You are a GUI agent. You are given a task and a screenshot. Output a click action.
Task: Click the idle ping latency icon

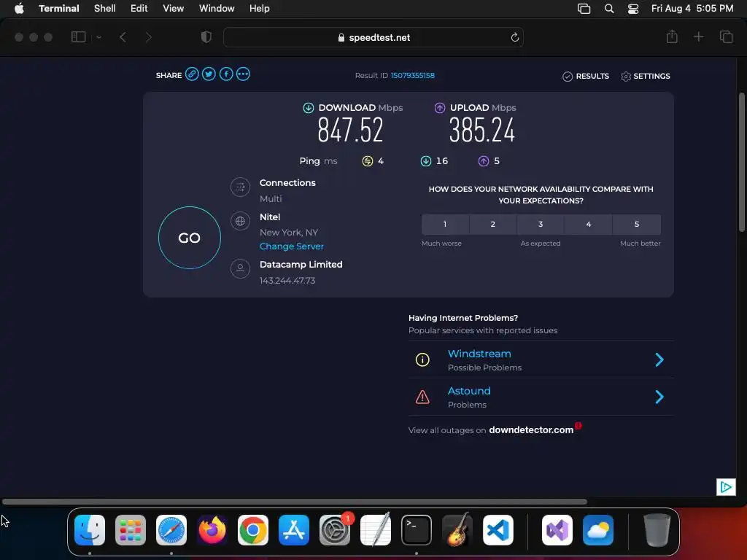(368, 161)
